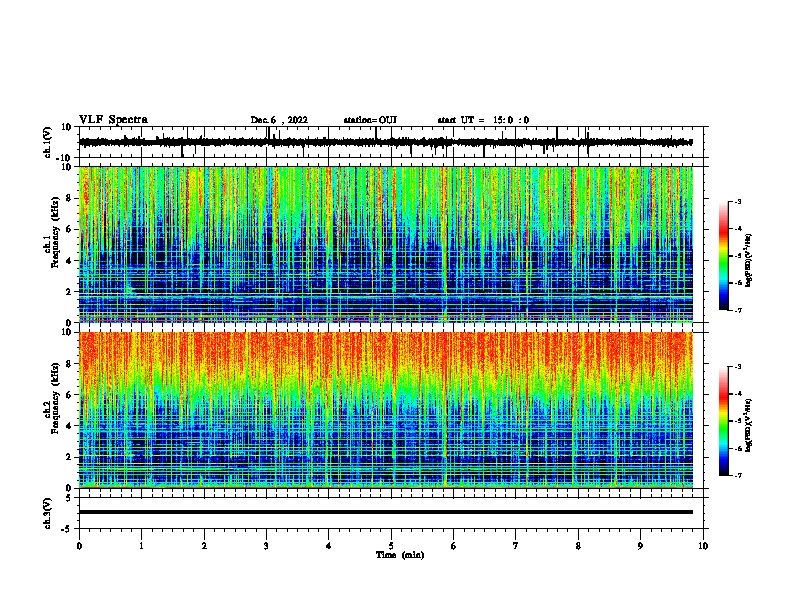Click time axis tick label '7'
Viewport: 792px width, 612px height.
tap(516, 546)
